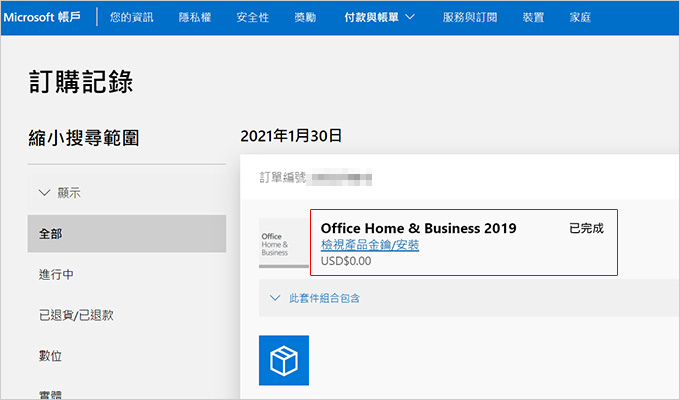Select the 全部 filter

tap(127, 233)
